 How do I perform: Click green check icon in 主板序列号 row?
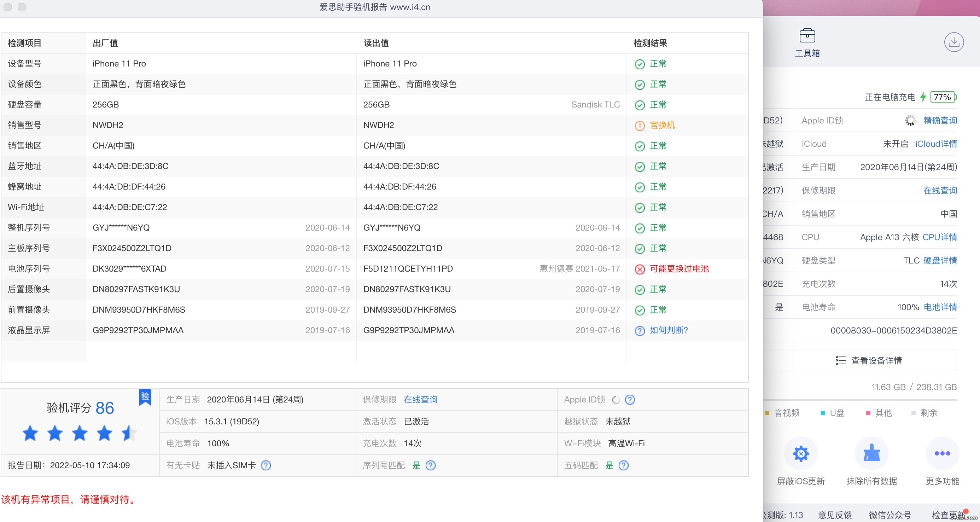(x=640, y=249)
